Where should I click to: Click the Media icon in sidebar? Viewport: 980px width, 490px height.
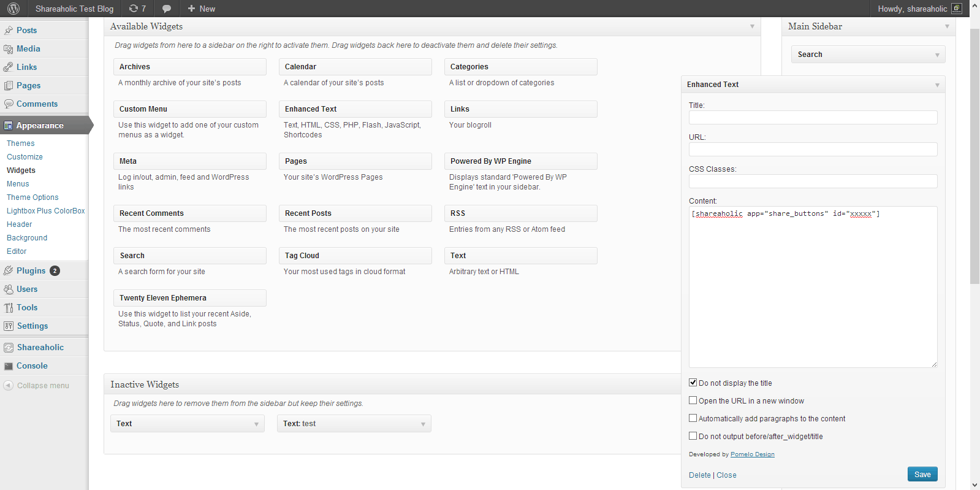[9, 48]
